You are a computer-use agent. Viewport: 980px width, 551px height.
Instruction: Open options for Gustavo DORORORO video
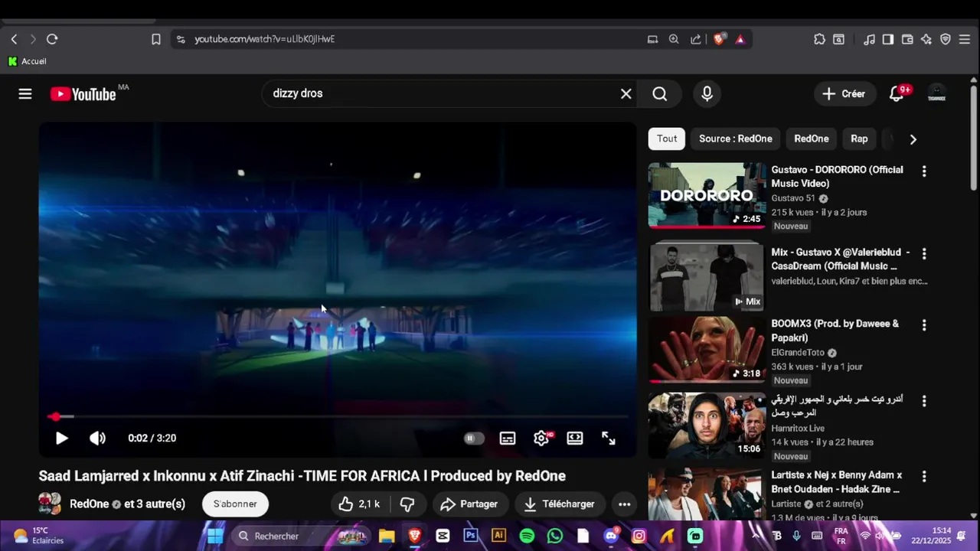click(x=924, y=171)
